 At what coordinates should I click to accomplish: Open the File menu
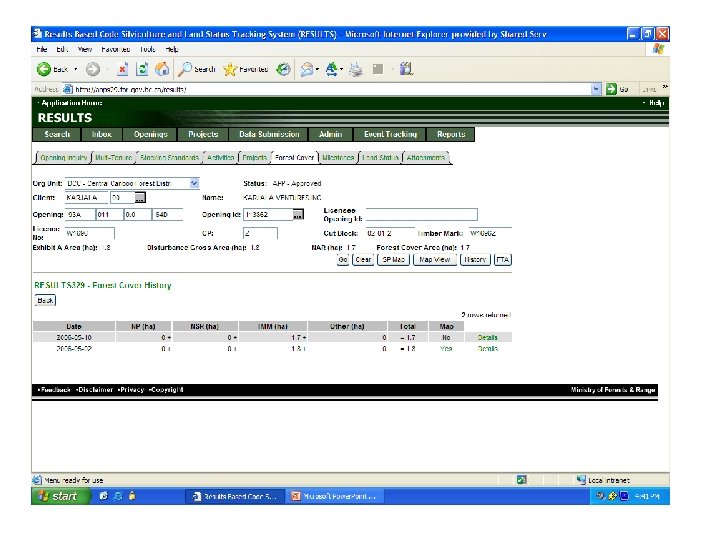tap(41, 49)
